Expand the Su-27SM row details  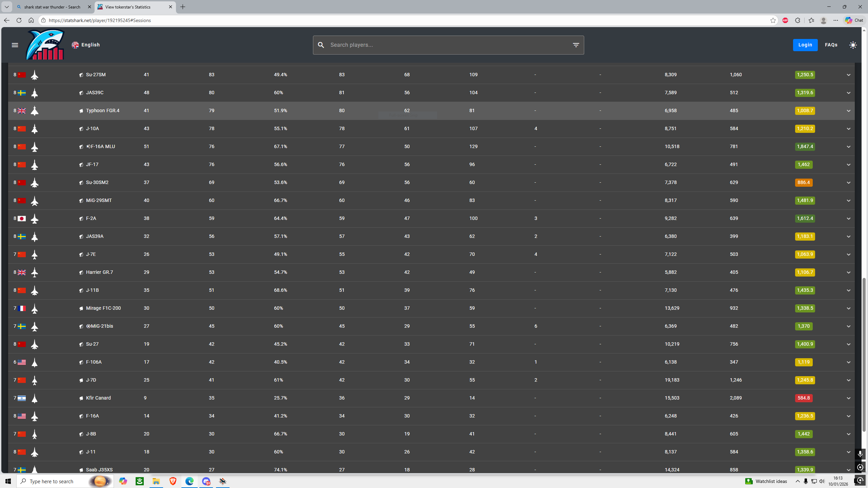point(848,75)
